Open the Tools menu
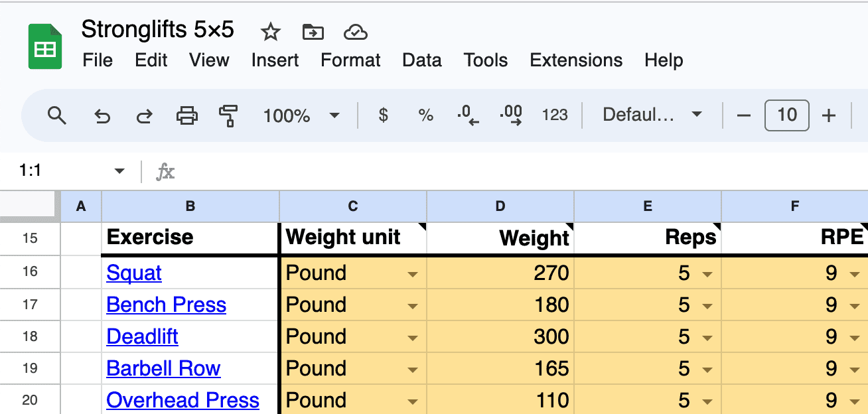This screenshot has height=414, width=868. coord(486,60)
